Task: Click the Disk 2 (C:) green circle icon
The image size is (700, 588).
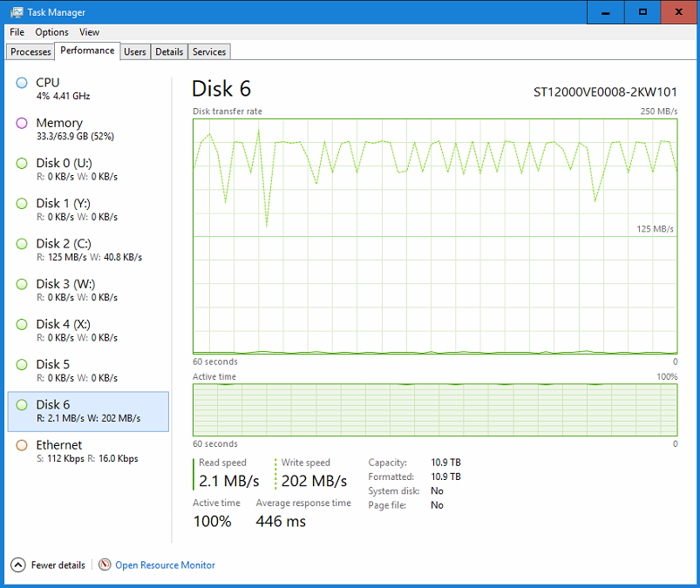Action: pyautogui.click(x=22, y=244)
